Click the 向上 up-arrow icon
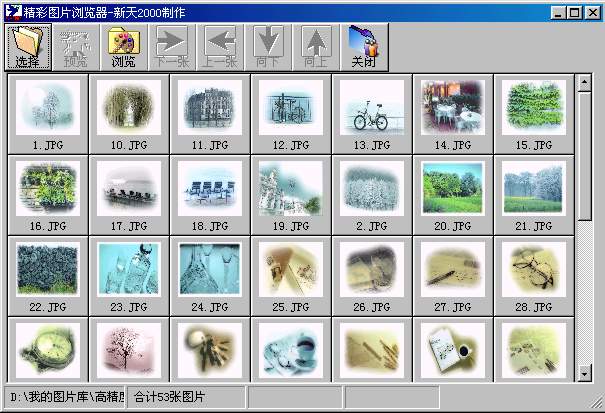 coord(316,47)
